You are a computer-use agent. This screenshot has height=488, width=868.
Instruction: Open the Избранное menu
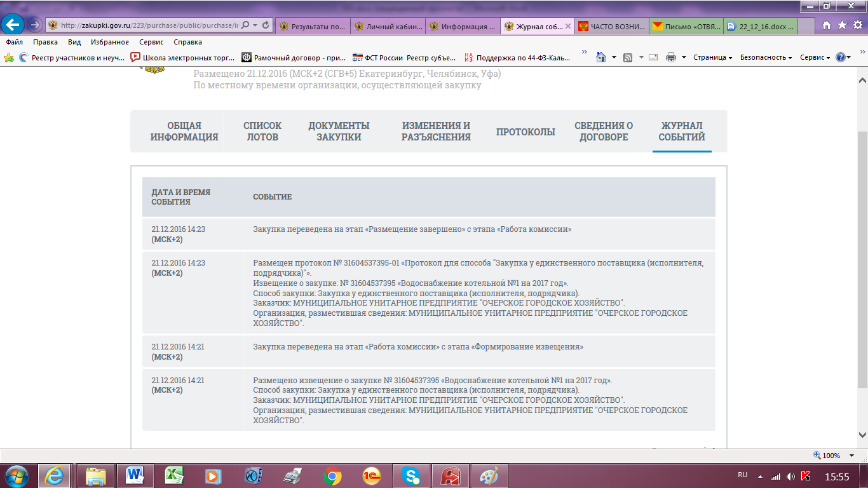pyautogui.click(x=109, y=42)
